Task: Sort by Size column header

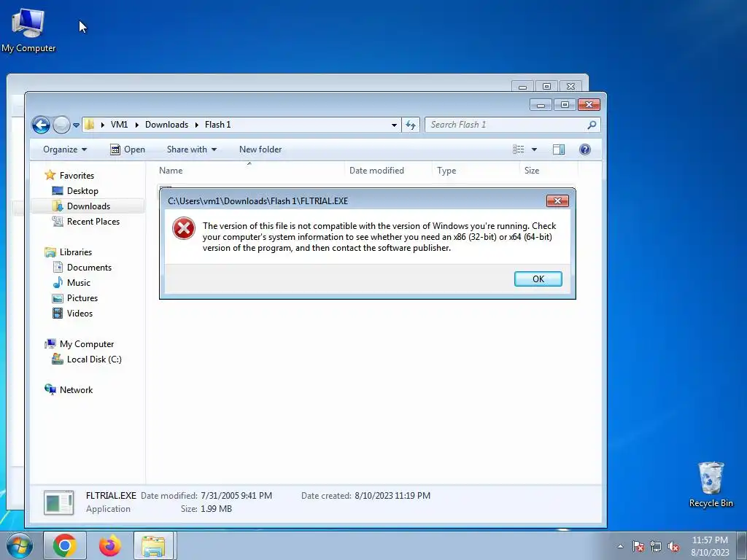Action: click(x=548, y=171)
